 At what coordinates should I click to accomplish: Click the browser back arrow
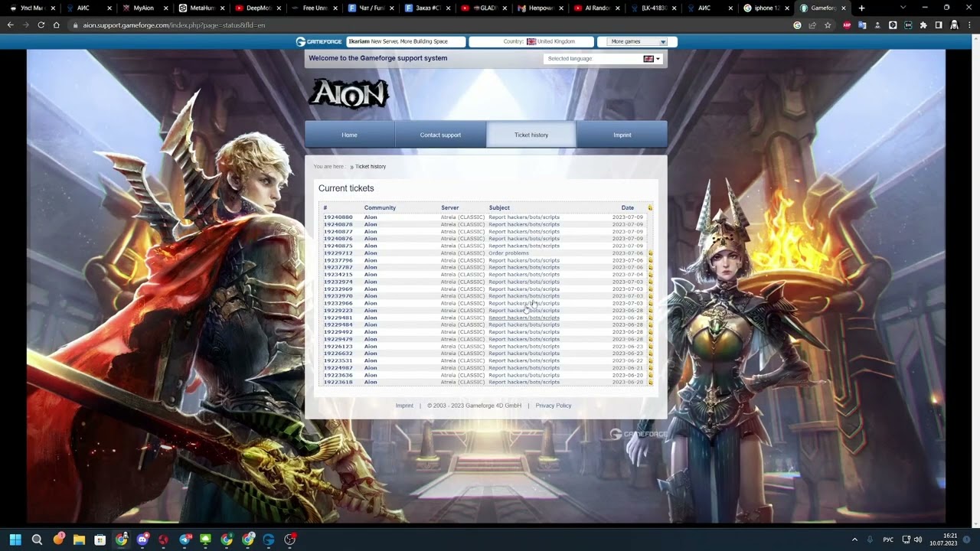click(x=10, y=25)
